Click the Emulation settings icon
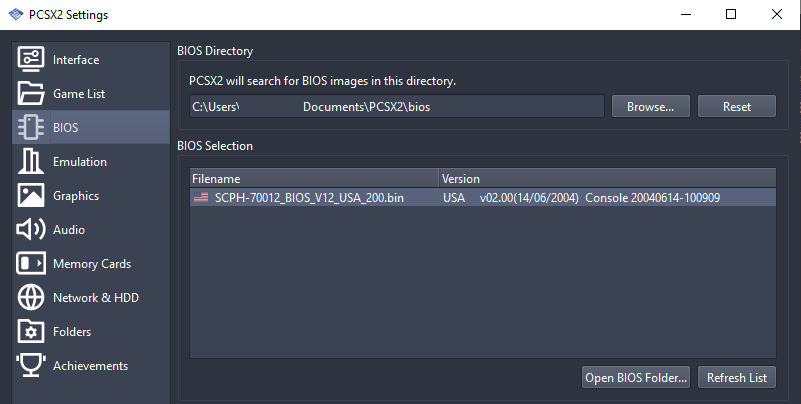This screenshot has height=404, width=801. [x=31, y=162]
